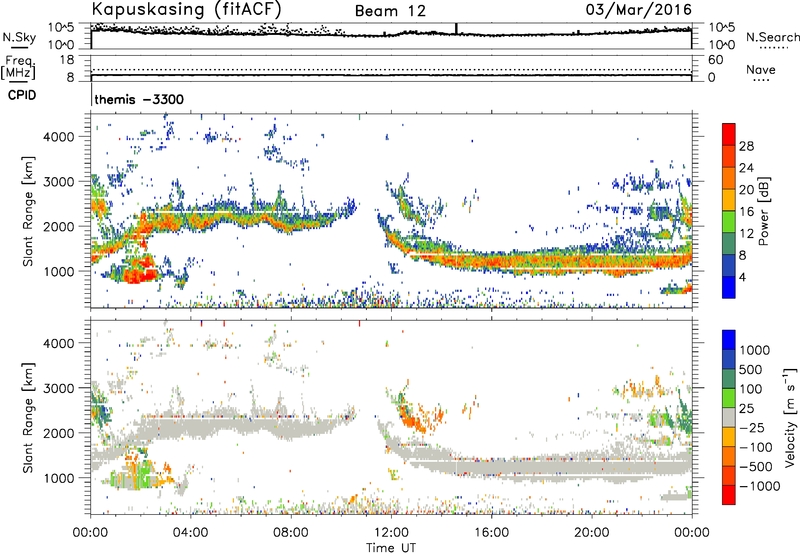Click the "60" tick label beside Nave
The width and height of the screenshot is (800, 554).
[715, 60]
